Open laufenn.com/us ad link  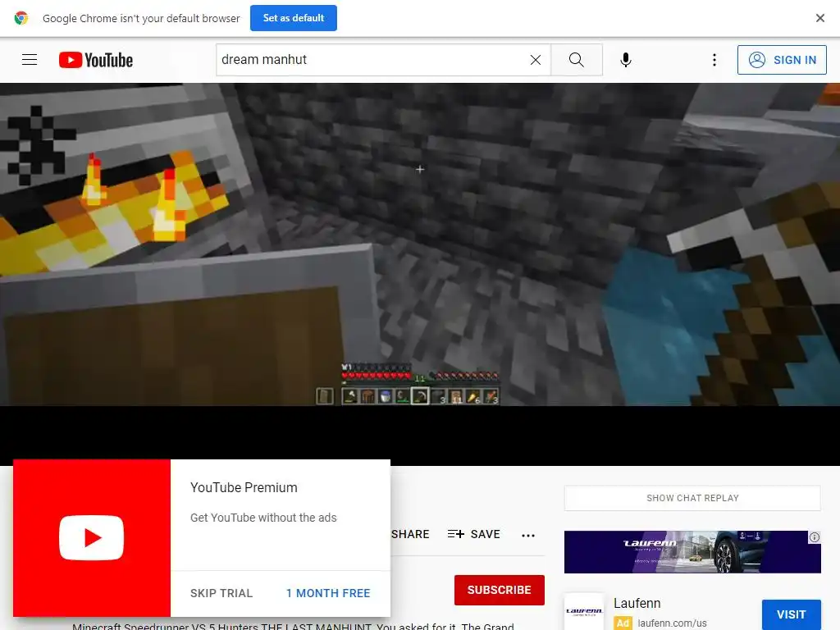672,623
